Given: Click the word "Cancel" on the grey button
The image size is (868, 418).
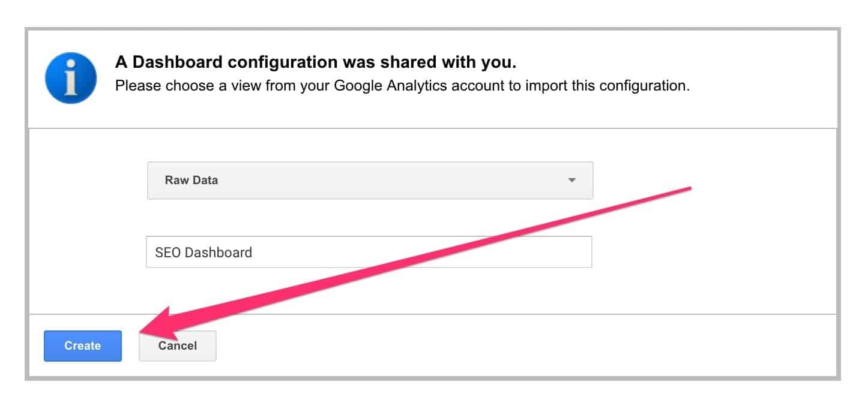Looking at the screenshot, I should 178,346.
